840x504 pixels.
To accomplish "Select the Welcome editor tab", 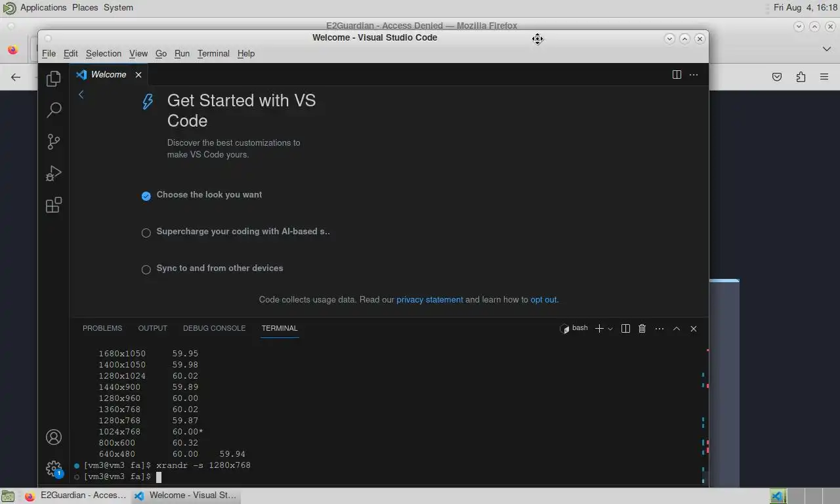I will pos(108,75).
